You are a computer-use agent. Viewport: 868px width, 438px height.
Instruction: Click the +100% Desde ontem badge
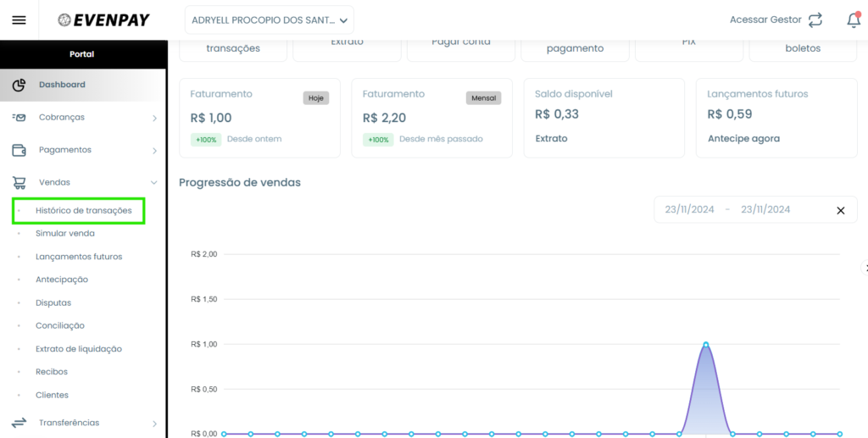point(206,139)
